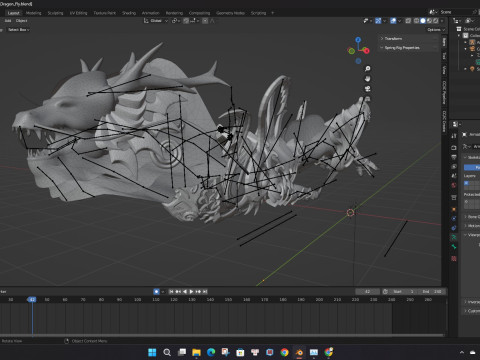This screenshot has width=480, height=360.
Task: Click the current frame number field
Action: pyautogui.click(x=367, y=292)
